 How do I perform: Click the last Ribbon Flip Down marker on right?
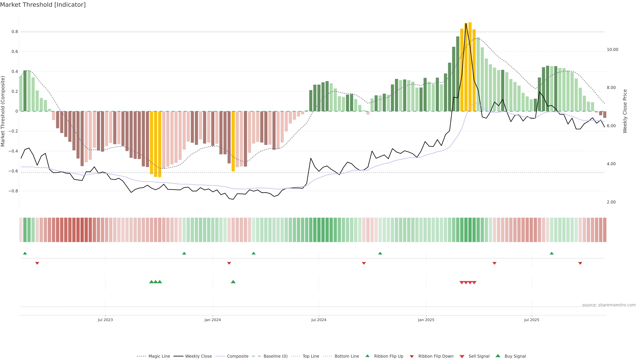point(580,263)
